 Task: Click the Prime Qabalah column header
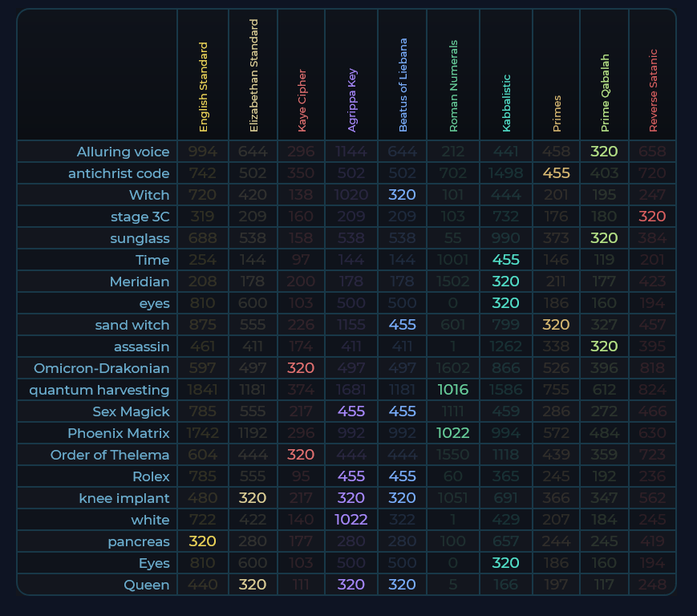605,93
